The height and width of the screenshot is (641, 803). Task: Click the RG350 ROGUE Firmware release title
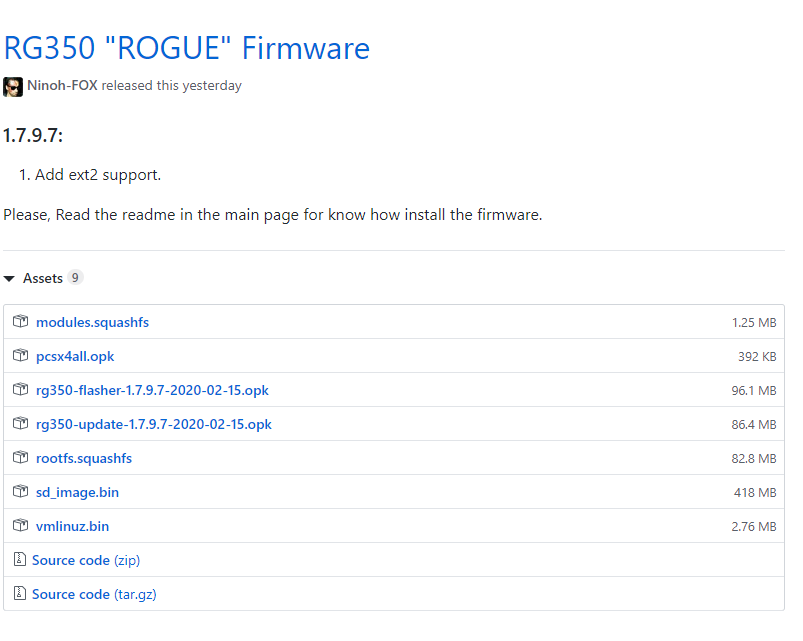pos(187,48)
